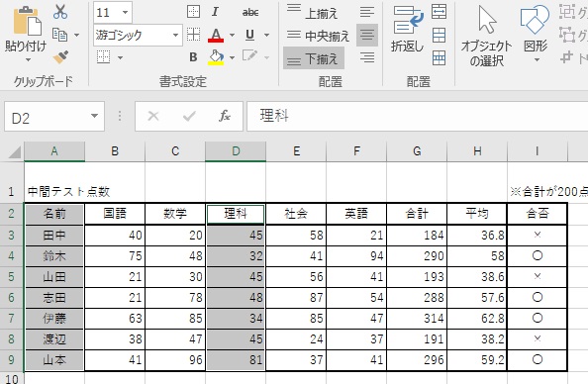Toggle bold formatting
The height and width of the screenshot is (384, 588).
point(193,57)
